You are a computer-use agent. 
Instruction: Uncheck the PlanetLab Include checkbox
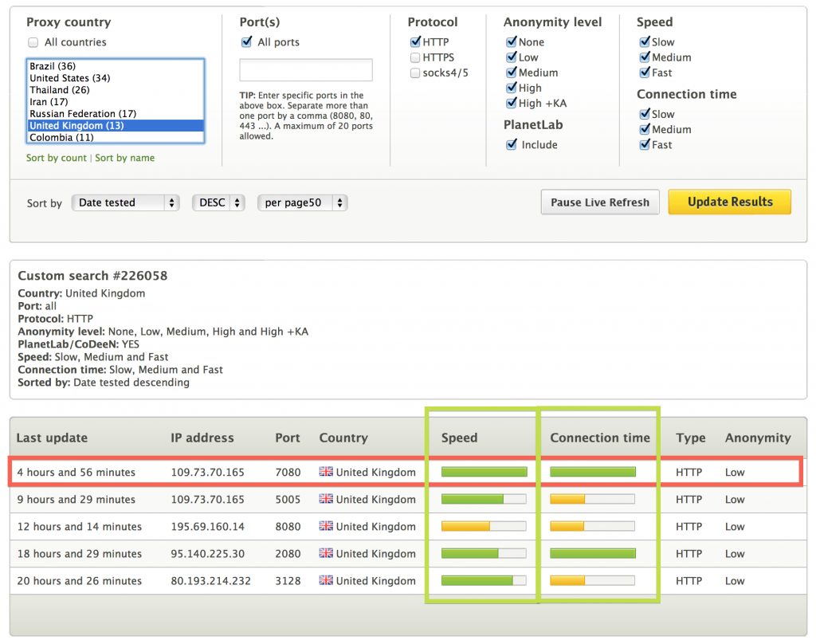[512, 144]
